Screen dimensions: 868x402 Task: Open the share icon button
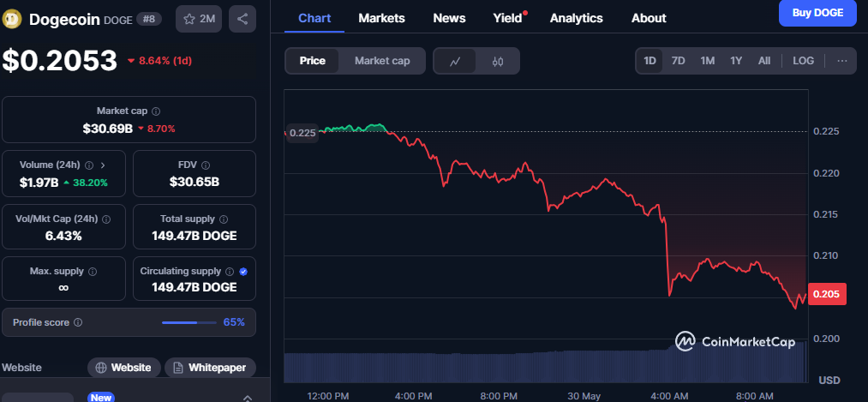point(242,19)
